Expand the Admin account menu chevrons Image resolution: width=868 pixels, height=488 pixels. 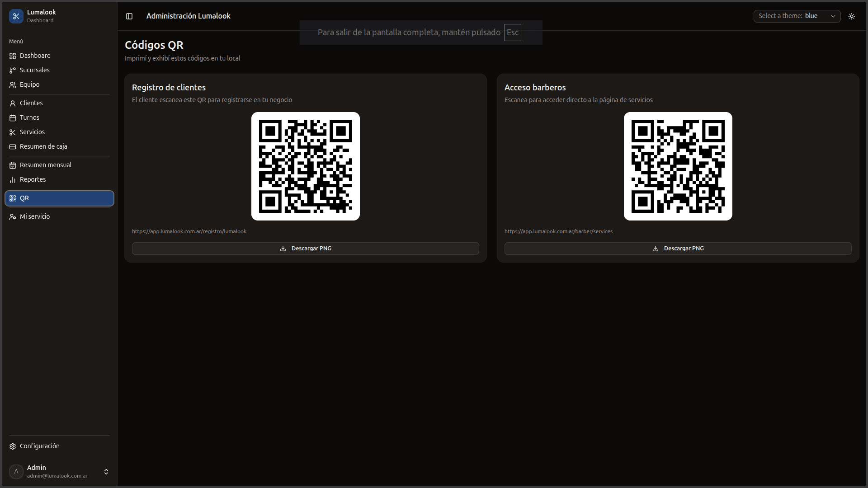(106, 472)
